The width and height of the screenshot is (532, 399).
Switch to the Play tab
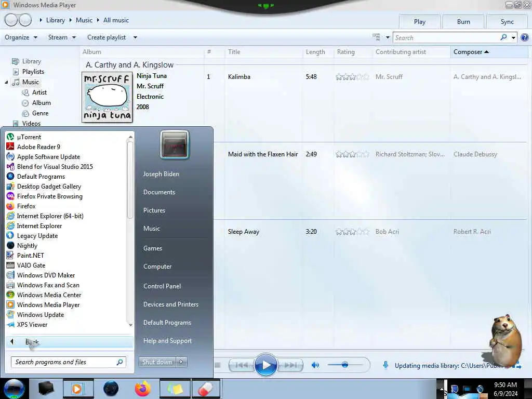tap(420, 22)
